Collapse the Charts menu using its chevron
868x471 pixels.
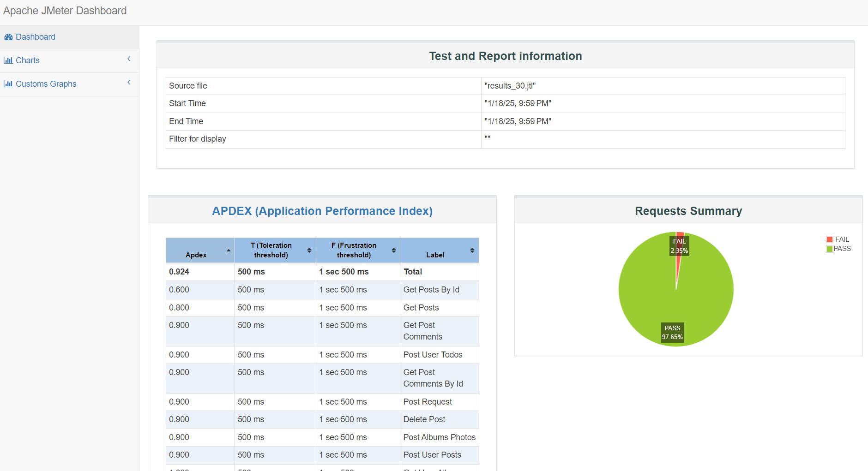(128, 59)
